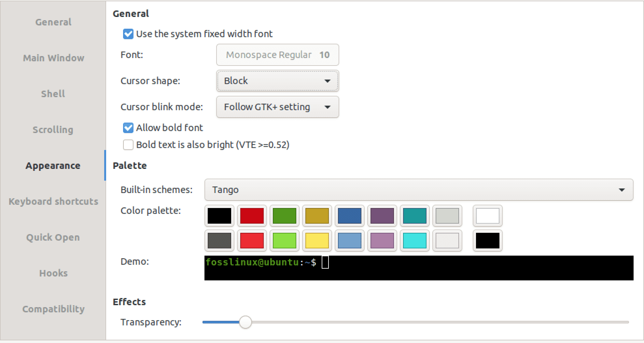Switch to the Main Window tab
644x343 pixels.
53,58
